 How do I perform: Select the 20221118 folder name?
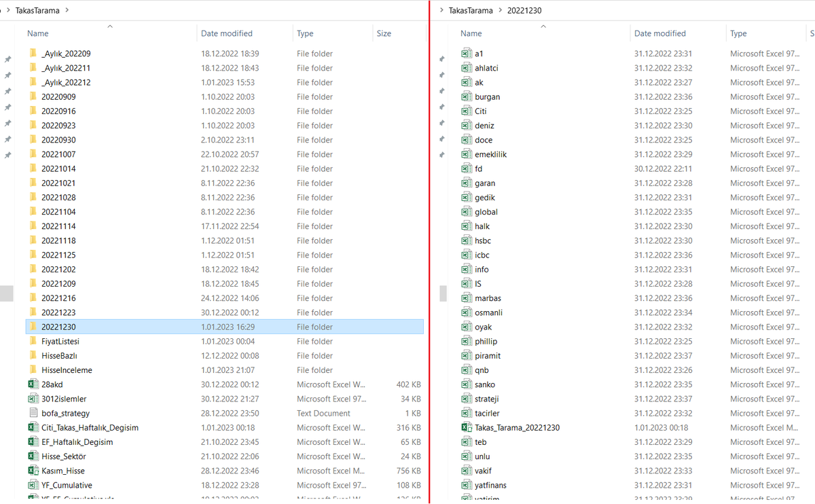coord(58,240)
